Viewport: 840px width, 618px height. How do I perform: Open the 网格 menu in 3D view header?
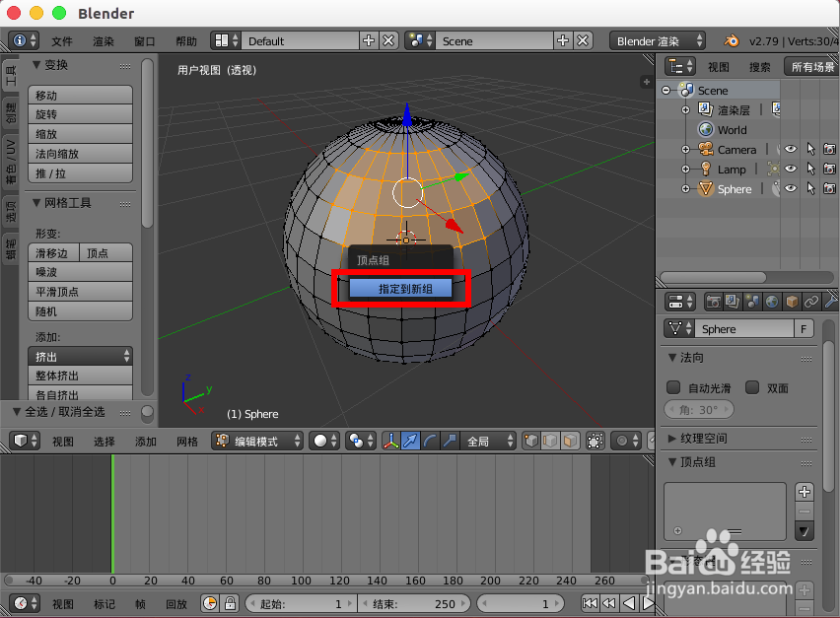(x=187, y=442)
